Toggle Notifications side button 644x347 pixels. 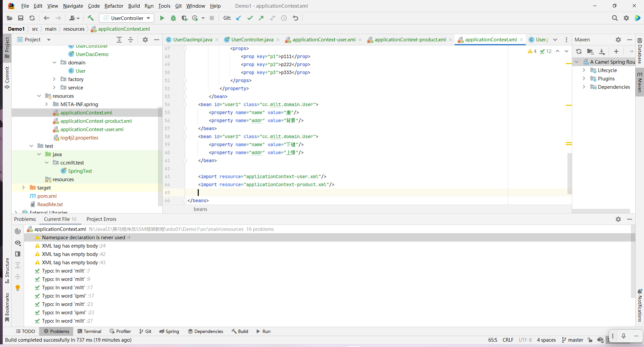click(x=640, y=305)
